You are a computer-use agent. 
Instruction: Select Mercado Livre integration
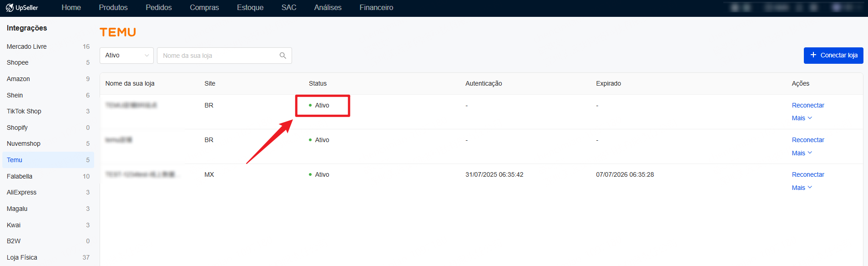pos(48,46)
